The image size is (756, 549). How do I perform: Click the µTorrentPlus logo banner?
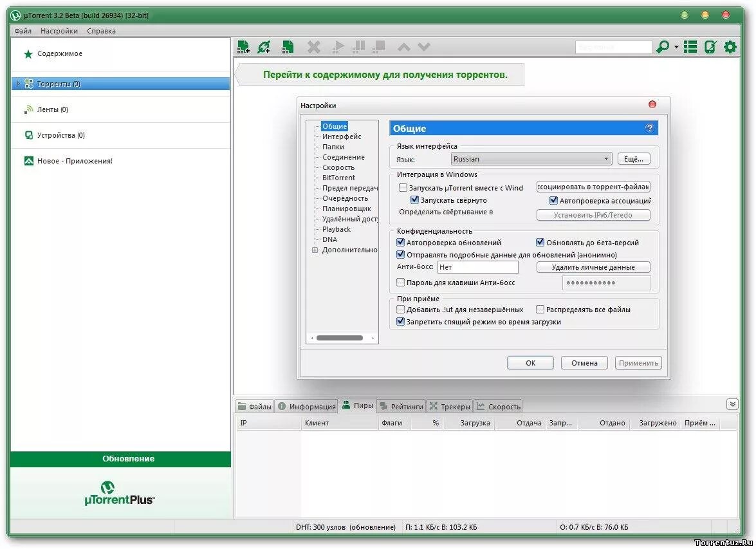pyautogui.click(x=120, y=493)
